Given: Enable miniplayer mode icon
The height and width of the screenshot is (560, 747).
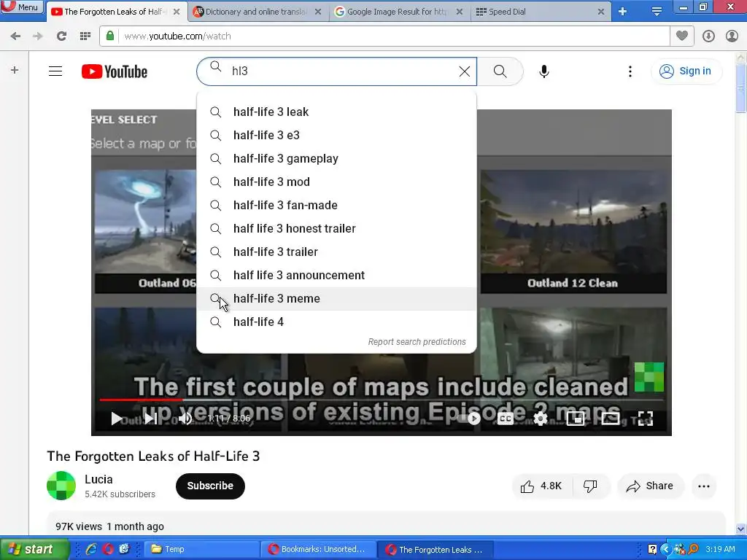Looking at the screenshot, I should click(x=576, y=419).
